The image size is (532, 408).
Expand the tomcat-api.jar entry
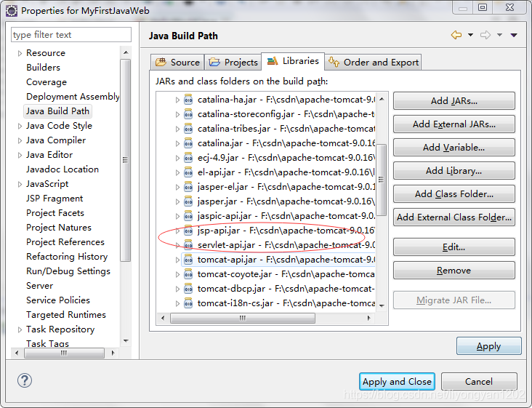pyautogui.click(x=177, y=260)
